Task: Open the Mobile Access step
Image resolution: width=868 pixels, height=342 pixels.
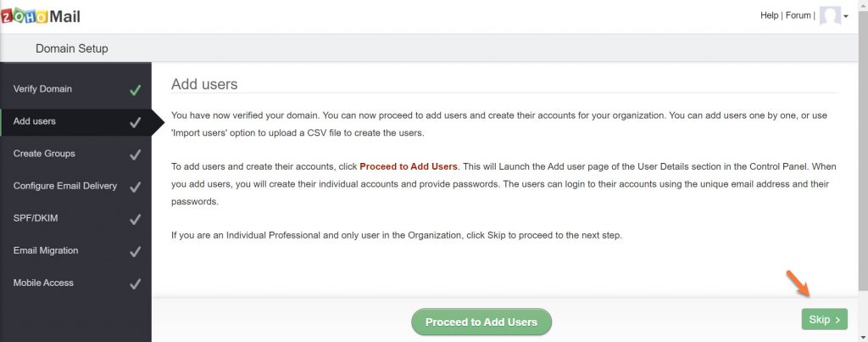Action: click(43, 283)
